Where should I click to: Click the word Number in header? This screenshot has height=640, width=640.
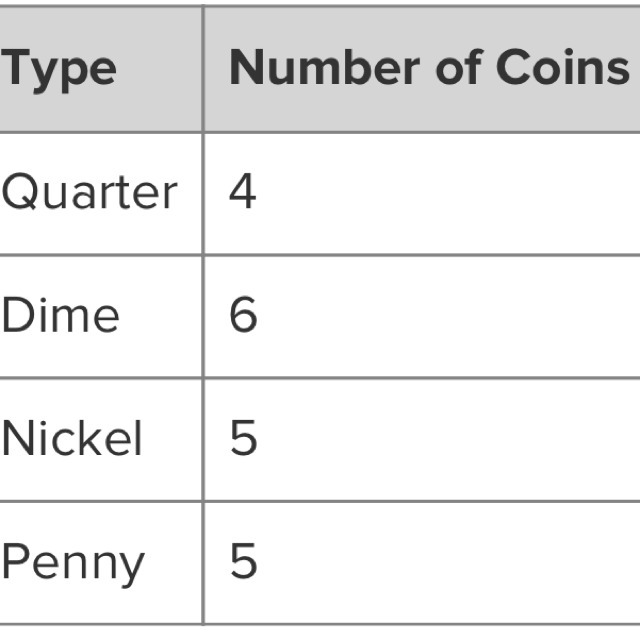point(325,67)
